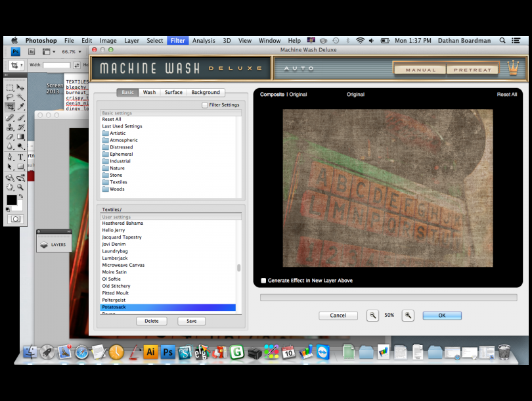Zoom in the Machine Wash preview

pos(408,316)
